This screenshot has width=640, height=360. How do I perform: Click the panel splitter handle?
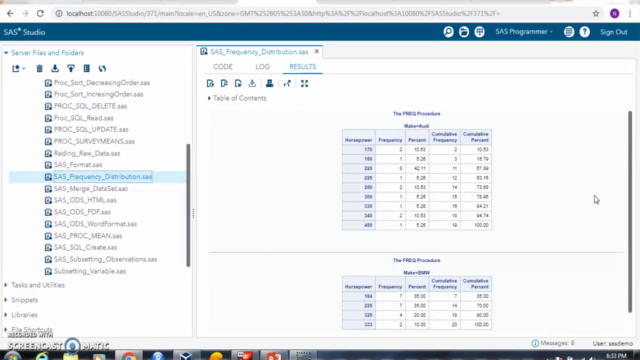click(193, 213)
